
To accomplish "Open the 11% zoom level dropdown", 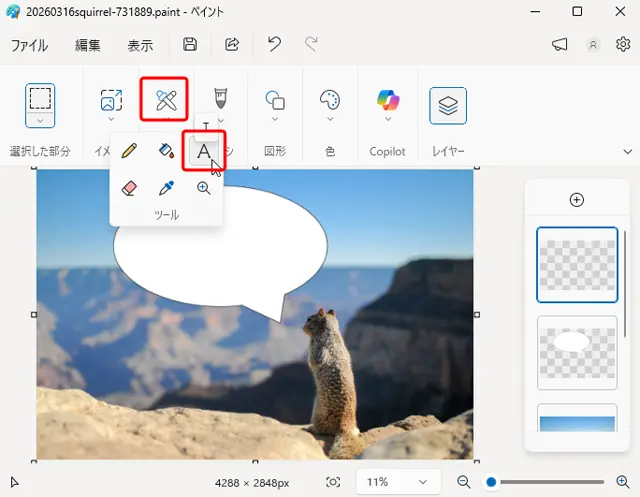I will [398, 482].
